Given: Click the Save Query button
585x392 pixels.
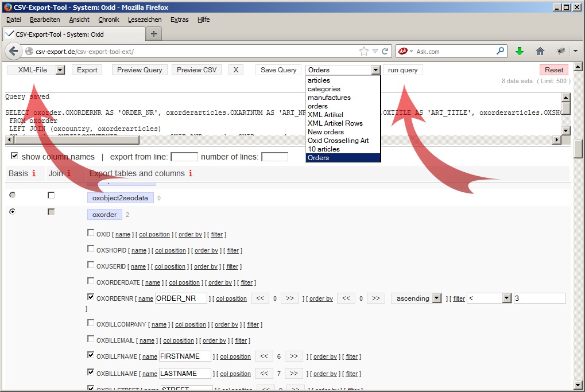Looking at the screenshot, I should 278,70.
